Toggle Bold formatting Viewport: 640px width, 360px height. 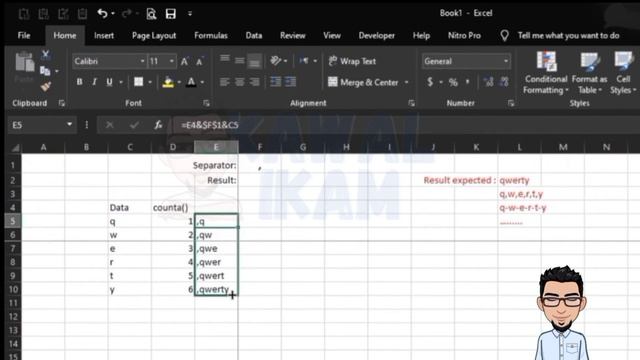[79, 82]
